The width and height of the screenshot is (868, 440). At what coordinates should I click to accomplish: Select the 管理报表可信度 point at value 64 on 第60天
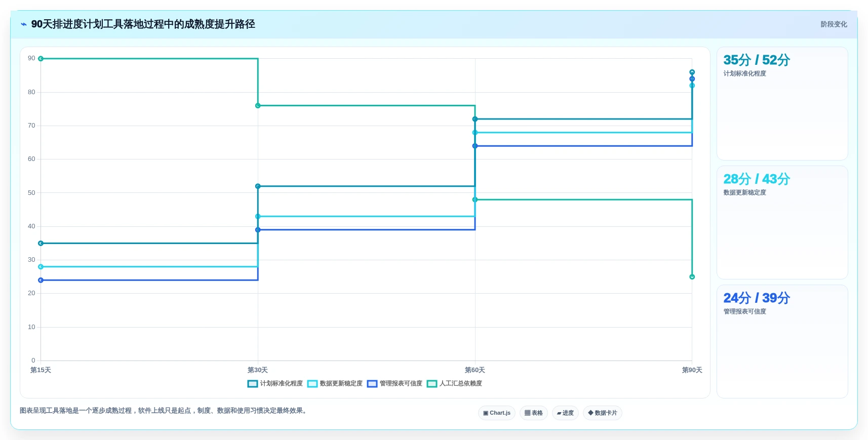click(x=475, y=146)
